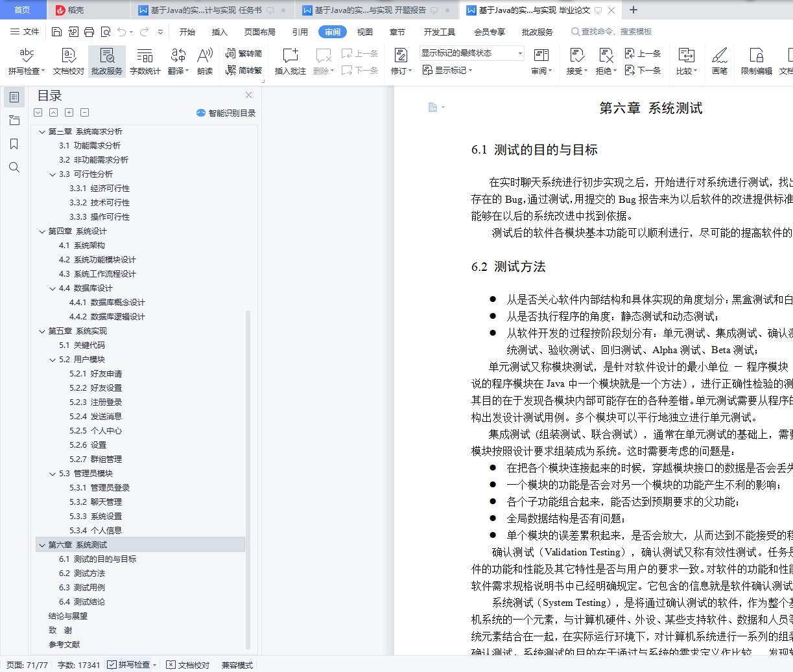Open the Show Markup (显示标记) dropdown

coord(447,70)
